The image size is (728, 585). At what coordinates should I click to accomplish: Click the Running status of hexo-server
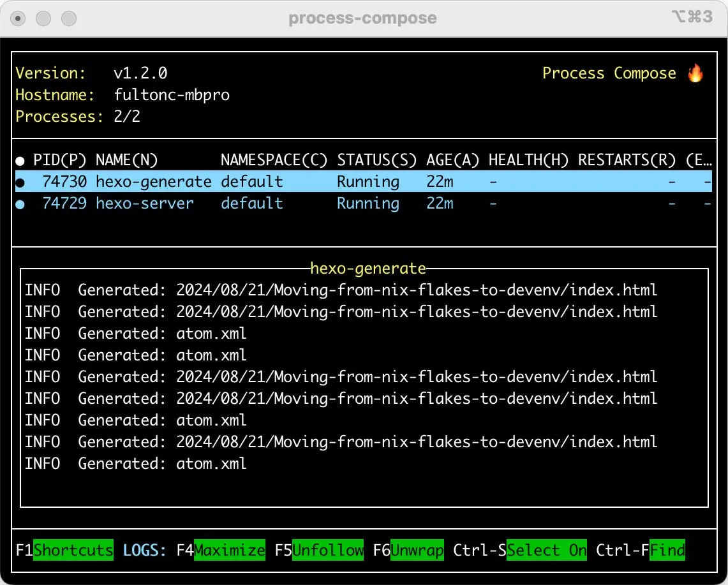coord(368,204)
